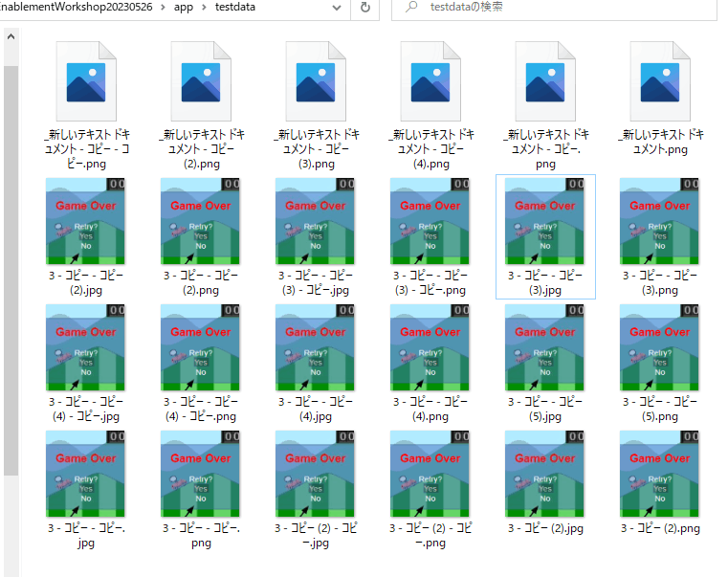
Task: Select thumbnail 3 - コピー - コピー.png
Action: click(x=200, y=474)
